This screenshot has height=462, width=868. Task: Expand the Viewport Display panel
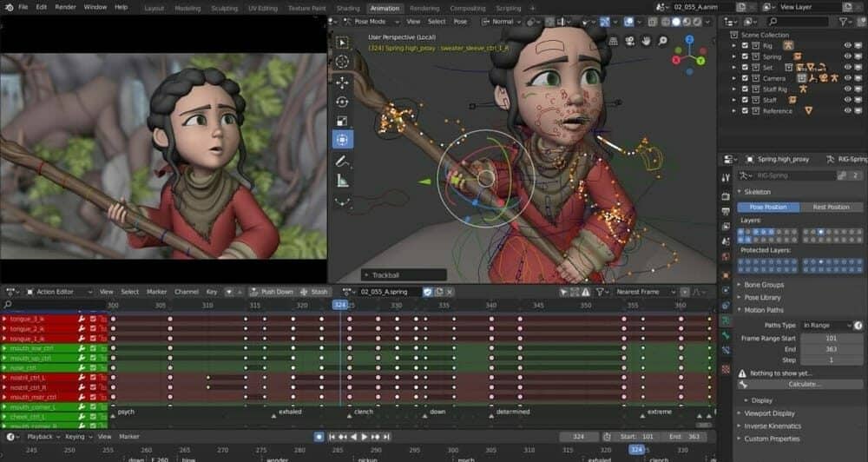coord(769,413)
